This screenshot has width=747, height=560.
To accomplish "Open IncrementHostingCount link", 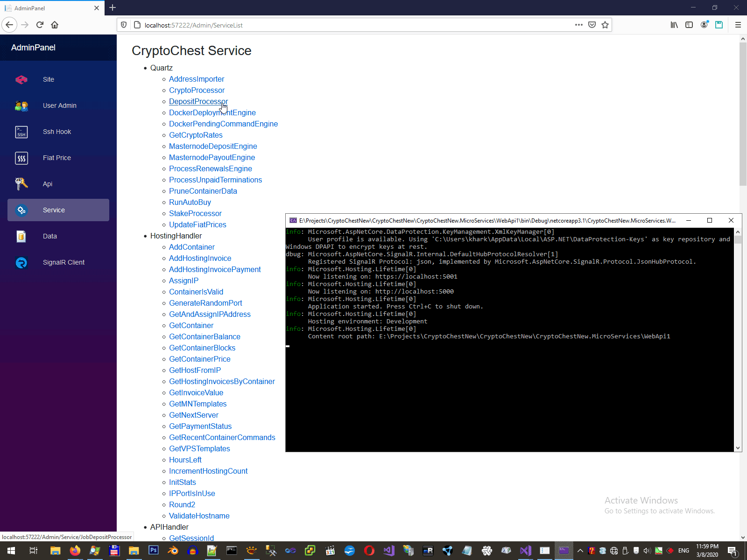I will pyautogui.click(x=208, y=471).
